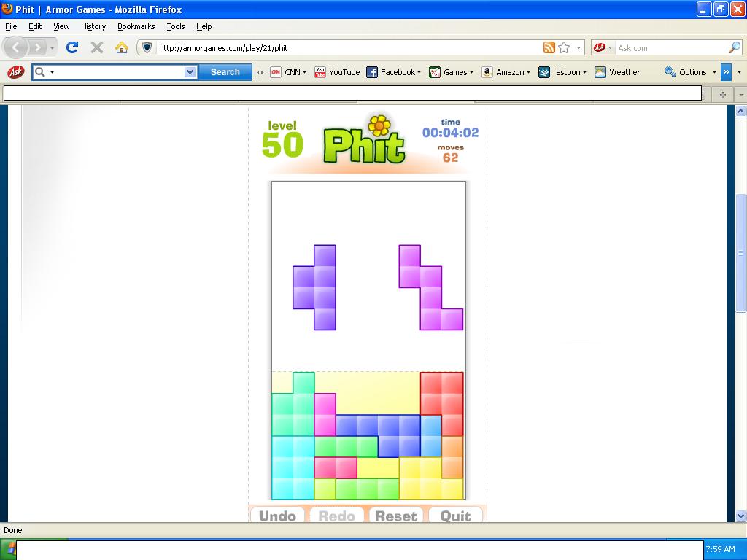Screen dimensions: 747x560
Task: Reload the page with the blue refresh icon
Action: coord(72,47)
